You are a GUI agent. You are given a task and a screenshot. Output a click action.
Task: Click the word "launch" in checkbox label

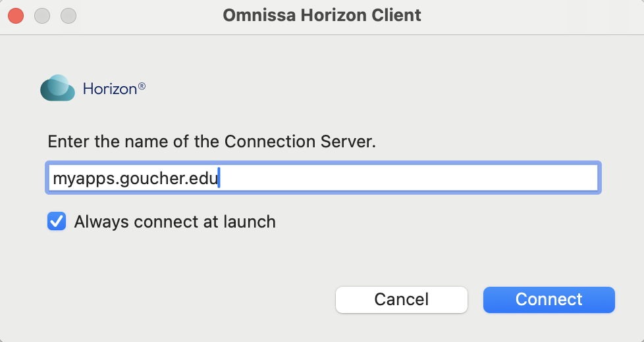coord(250,222)
